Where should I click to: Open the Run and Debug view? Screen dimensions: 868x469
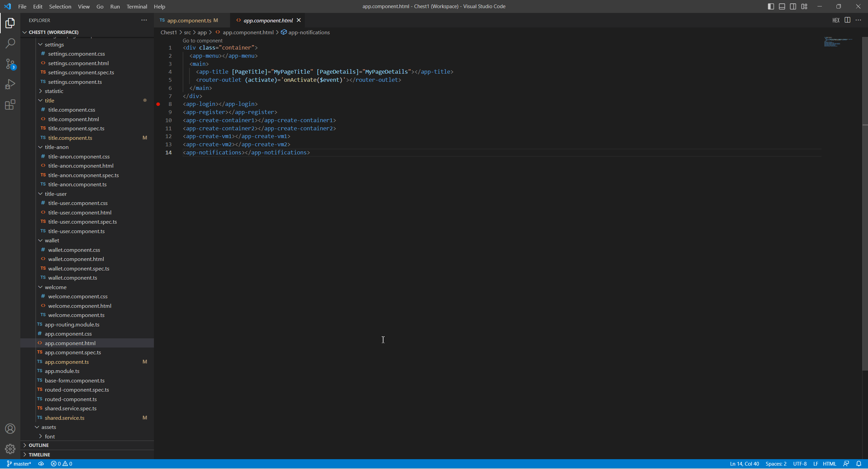tap(10, 84)
